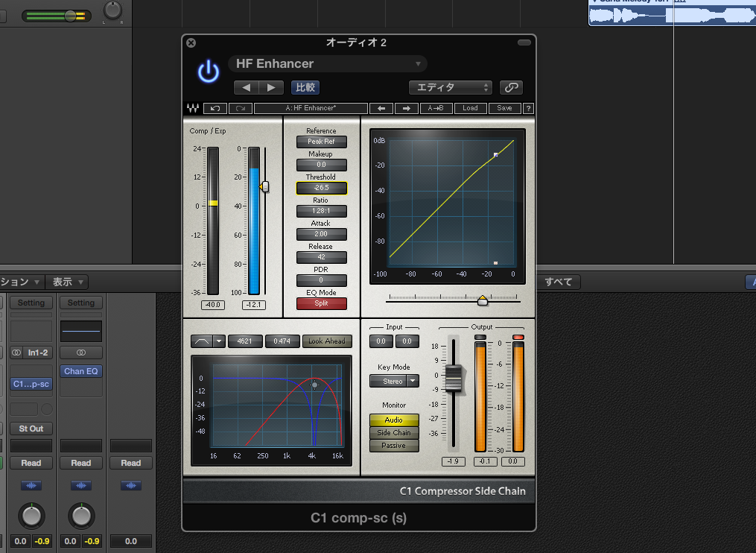Open the 表示 menu

point(66,282)
